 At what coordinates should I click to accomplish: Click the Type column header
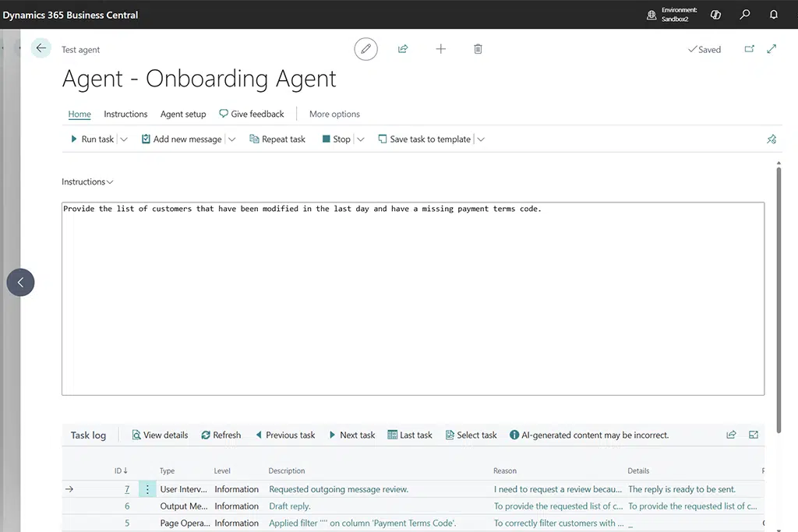[x=167, y=470]
